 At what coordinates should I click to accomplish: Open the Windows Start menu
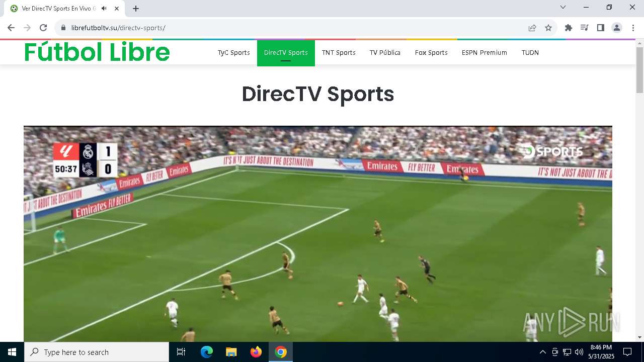pos(12,352)
